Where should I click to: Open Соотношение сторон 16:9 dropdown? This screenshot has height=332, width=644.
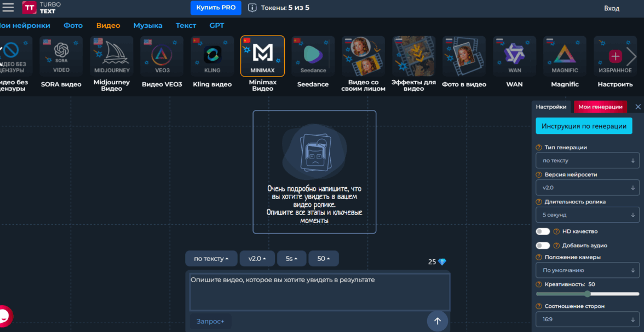pyautogui.click(x=587, y=319)
